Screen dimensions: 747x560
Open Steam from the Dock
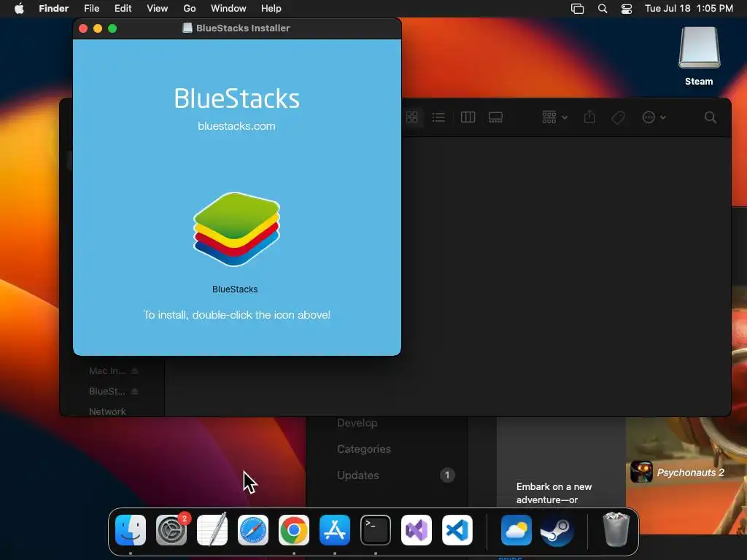pyautogui.click(x=557, y=530)
